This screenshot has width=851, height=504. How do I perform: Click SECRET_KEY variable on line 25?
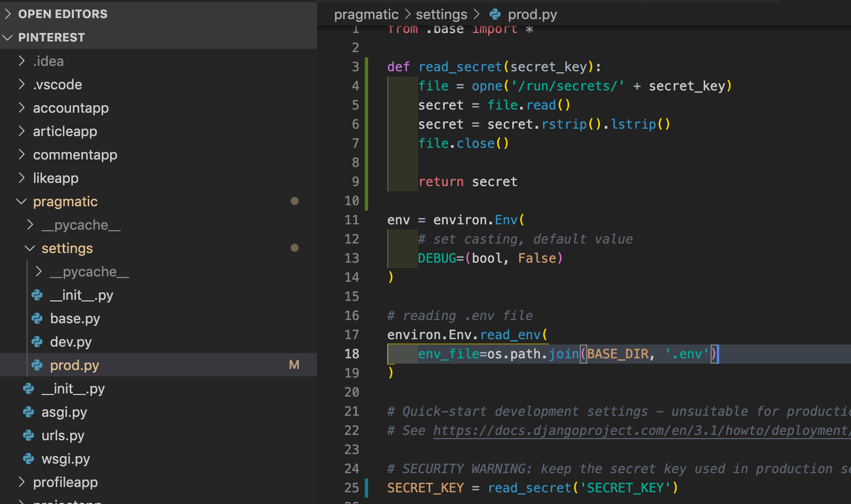[425, 488]
